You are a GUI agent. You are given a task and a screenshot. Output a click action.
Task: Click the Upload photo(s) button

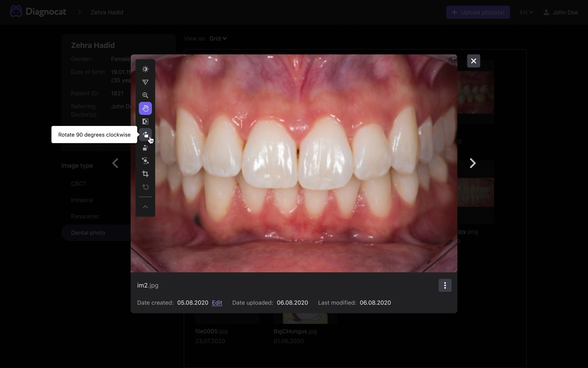[478, 12]
